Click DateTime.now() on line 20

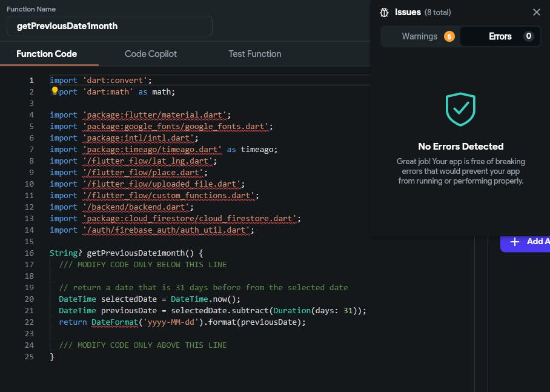(x=205, y=299)
